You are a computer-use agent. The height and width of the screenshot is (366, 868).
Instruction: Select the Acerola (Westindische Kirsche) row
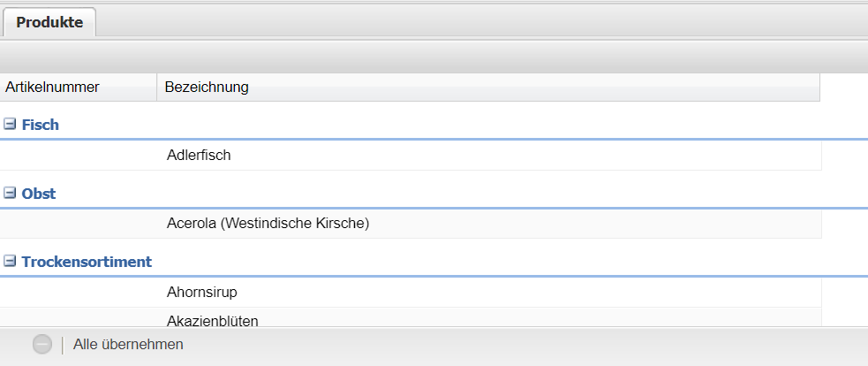tap(268, 224)
